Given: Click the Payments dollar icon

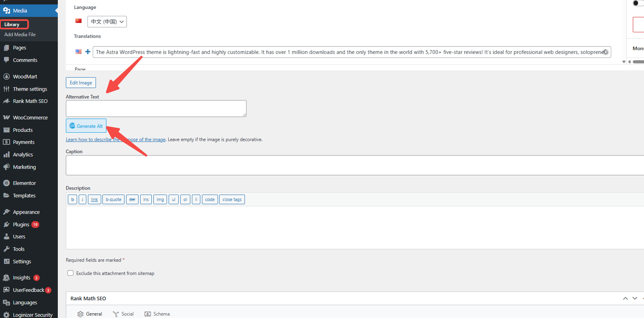Looking at the screenshot, I should 6,142.
